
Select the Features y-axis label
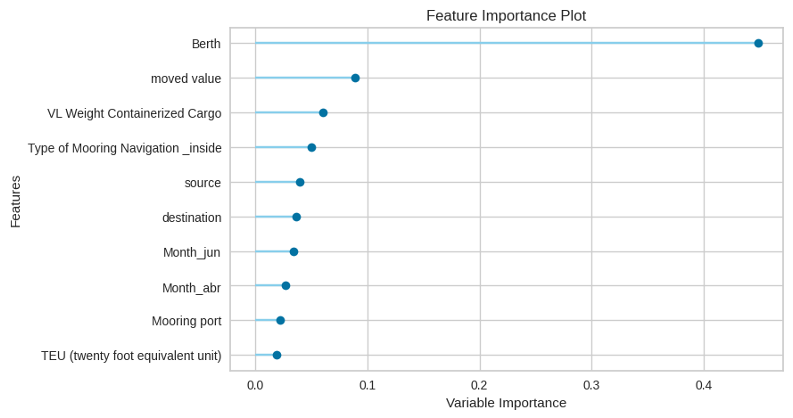16,200
